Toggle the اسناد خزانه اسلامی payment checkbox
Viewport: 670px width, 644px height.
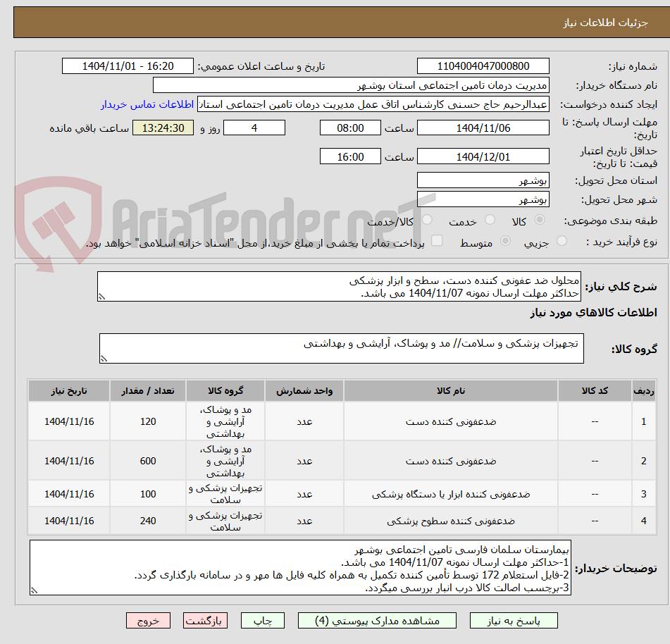coord(437,240)
